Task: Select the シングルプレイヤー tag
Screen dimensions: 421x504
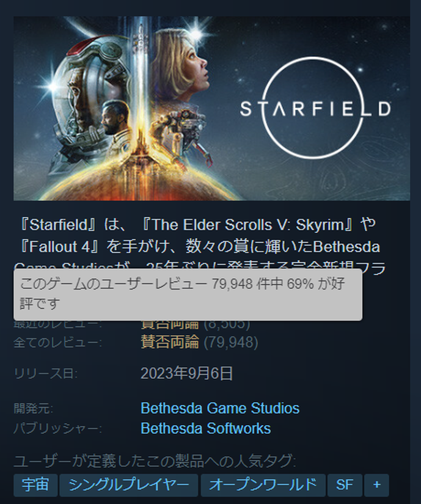Action: point(128,484)
